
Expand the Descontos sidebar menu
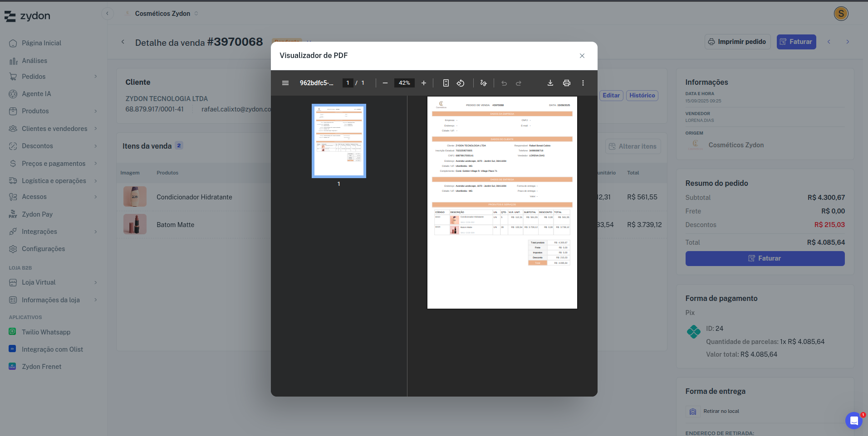[x=54, y=146]
